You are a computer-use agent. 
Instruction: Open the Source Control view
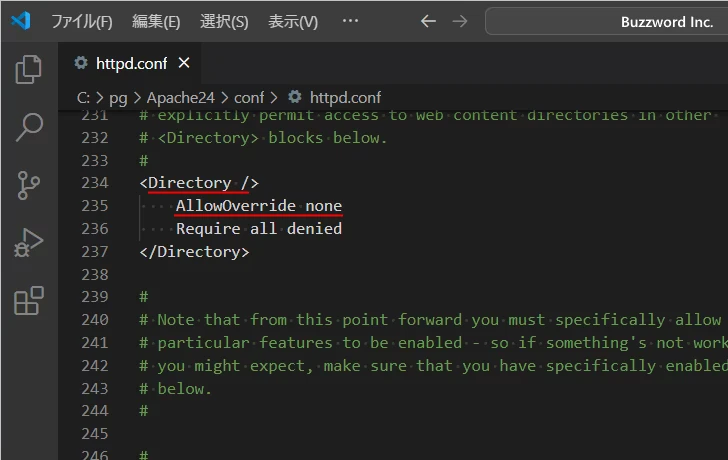point(29,185)
